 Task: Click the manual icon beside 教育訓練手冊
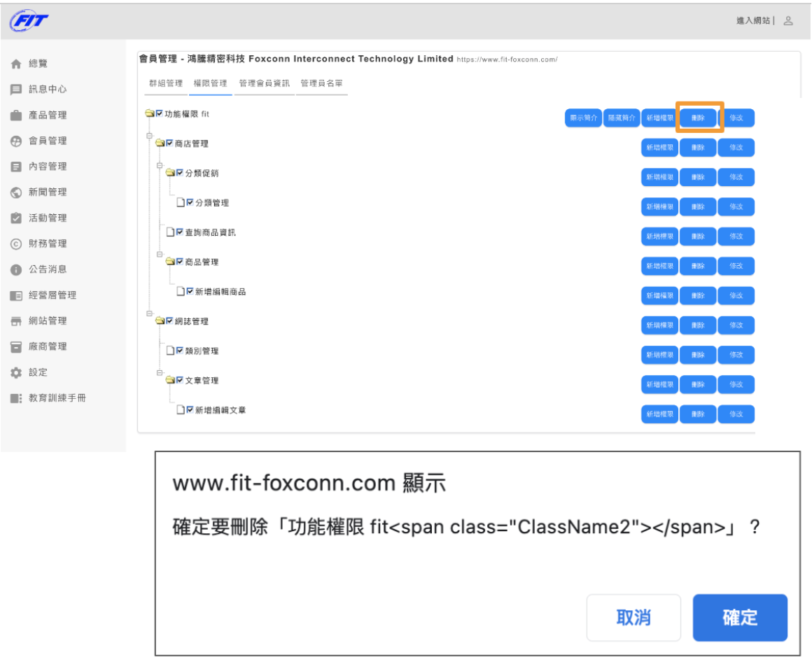[x=16, y=398]
